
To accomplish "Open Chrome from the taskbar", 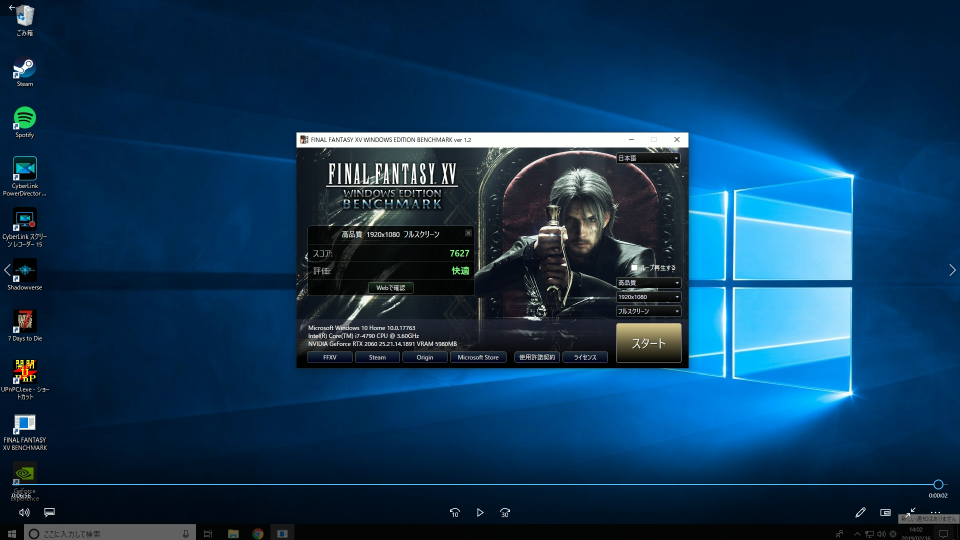I will 258,534.
